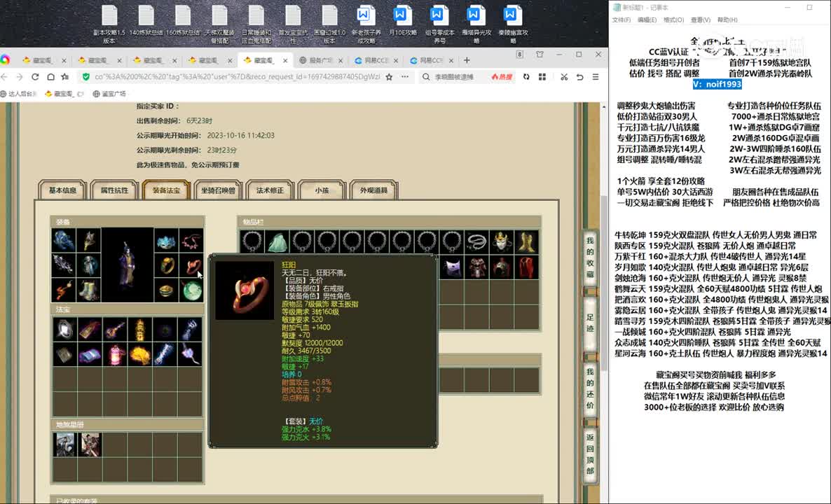
Task: Select the golden cloud talisman icon
Action: coord(140,355)
